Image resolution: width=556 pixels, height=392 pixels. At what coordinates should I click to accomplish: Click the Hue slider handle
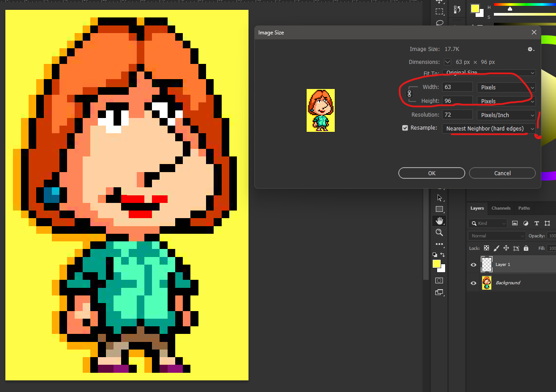click(510, 8)
